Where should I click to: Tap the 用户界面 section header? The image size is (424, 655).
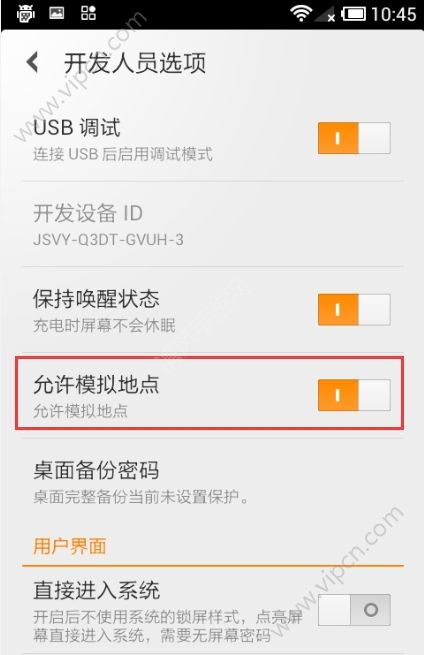click(x=70, y=546)
